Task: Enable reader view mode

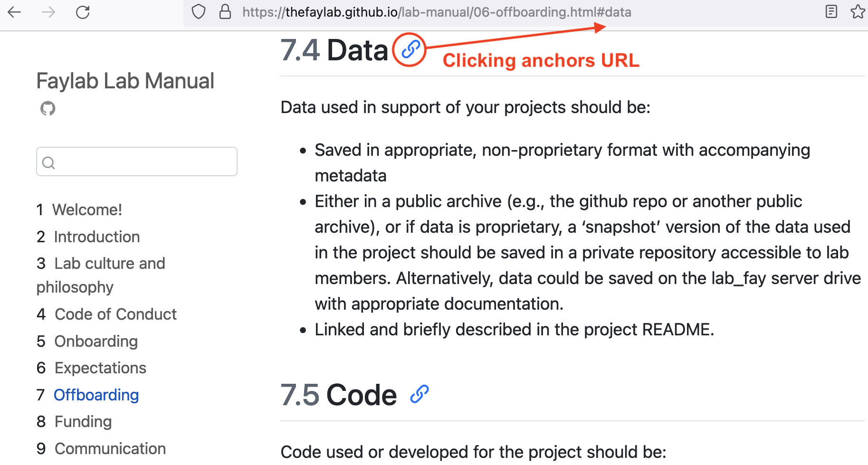Action: click(x=831, y=12)
